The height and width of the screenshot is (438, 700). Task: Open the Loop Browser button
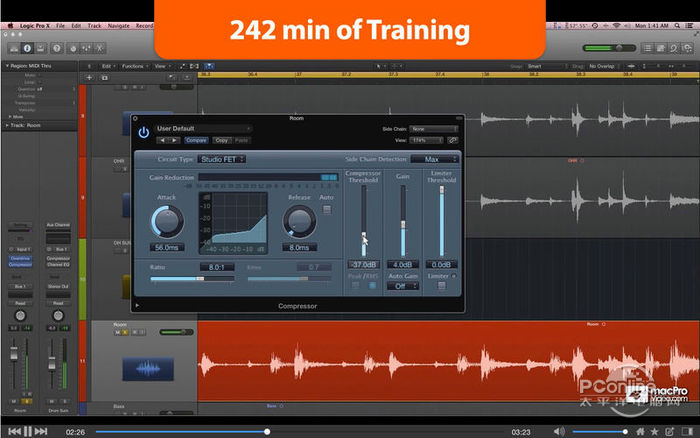click(674, 48)
